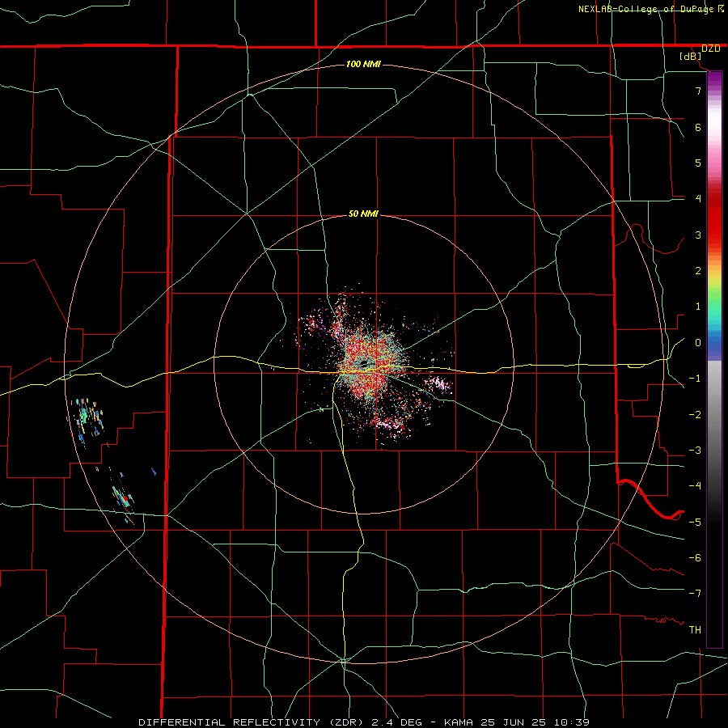Click the -2 value on the color scale

[695, 415]
